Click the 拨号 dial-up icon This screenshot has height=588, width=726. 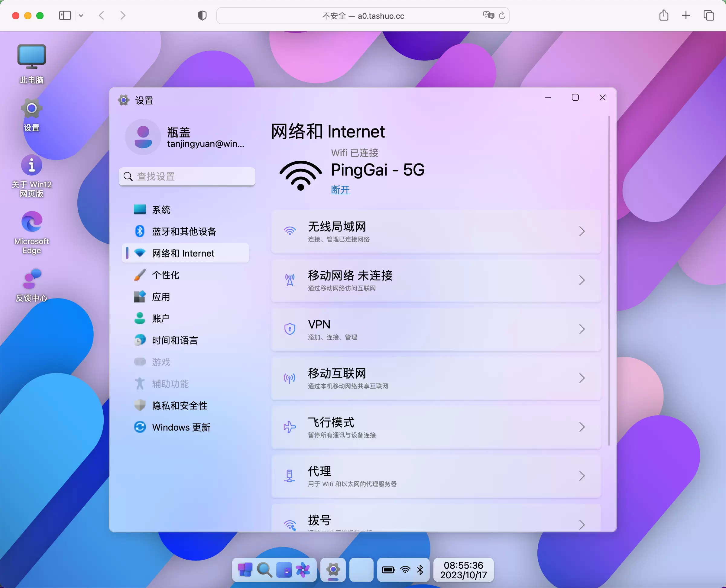coord(290,525)
